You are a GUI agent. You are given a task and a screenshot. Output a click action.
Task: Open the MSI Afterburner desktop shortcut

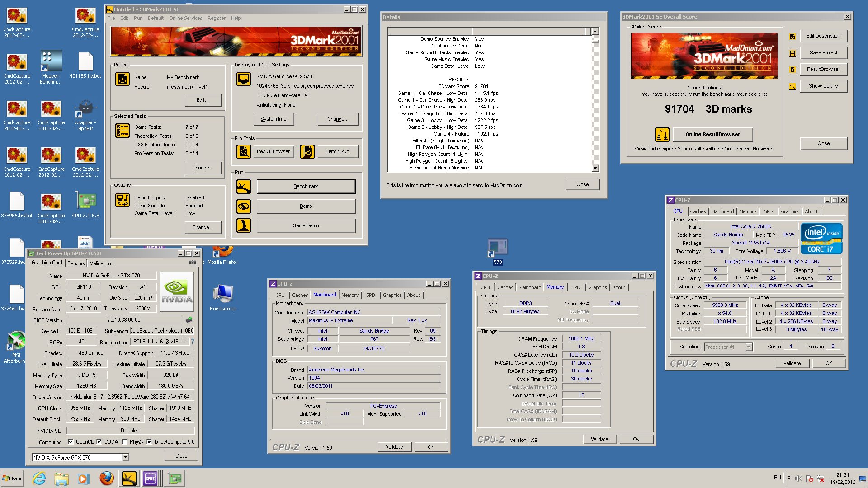click(16, 347)
